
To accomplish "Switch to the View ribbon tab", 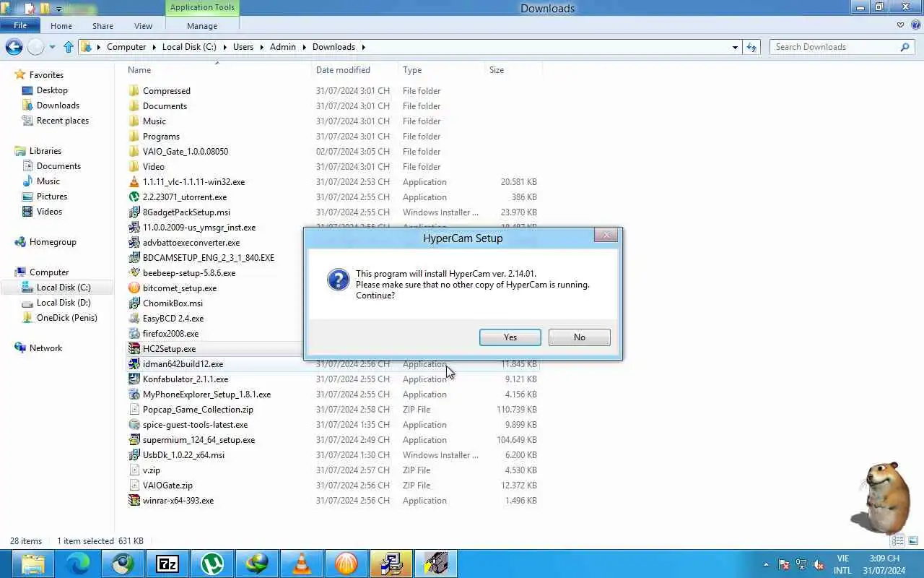I will (x=143, y=26).
